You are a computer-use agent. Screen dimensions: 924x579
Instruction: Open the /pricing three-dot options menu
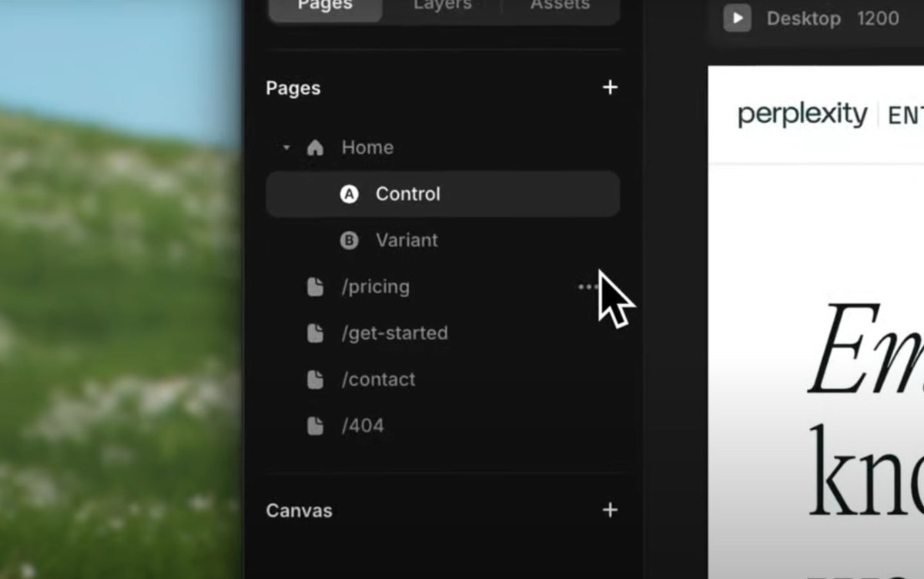[587, 286]
